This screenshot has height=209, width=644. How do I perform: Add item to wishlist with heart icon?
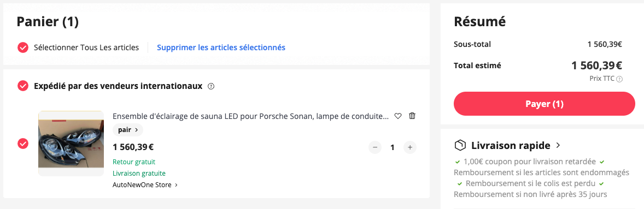[397, 116]
